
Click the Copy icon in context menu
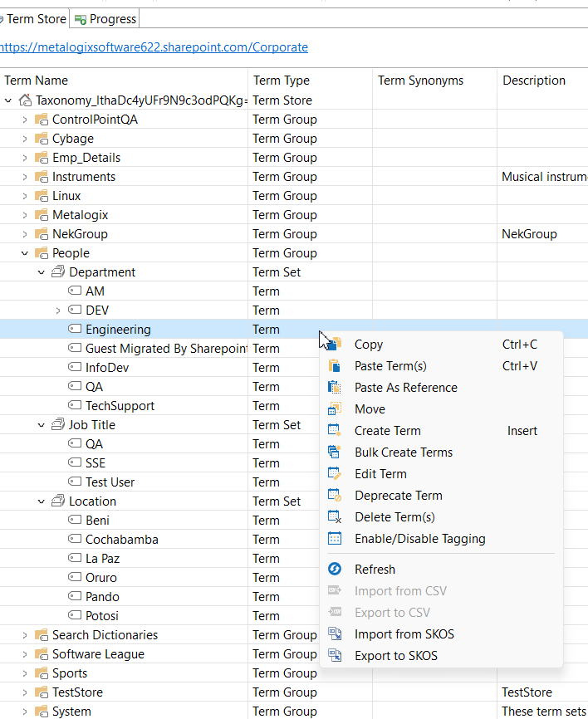click(x=336, y=345)
